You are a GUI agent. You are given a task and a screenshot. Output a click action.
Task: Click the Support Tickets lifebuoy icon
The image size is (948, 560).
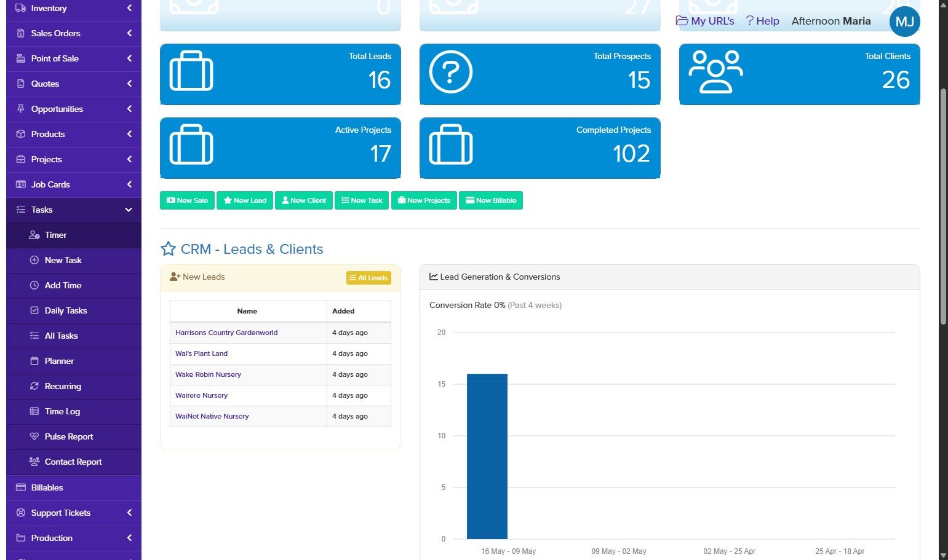pos(21,513)
